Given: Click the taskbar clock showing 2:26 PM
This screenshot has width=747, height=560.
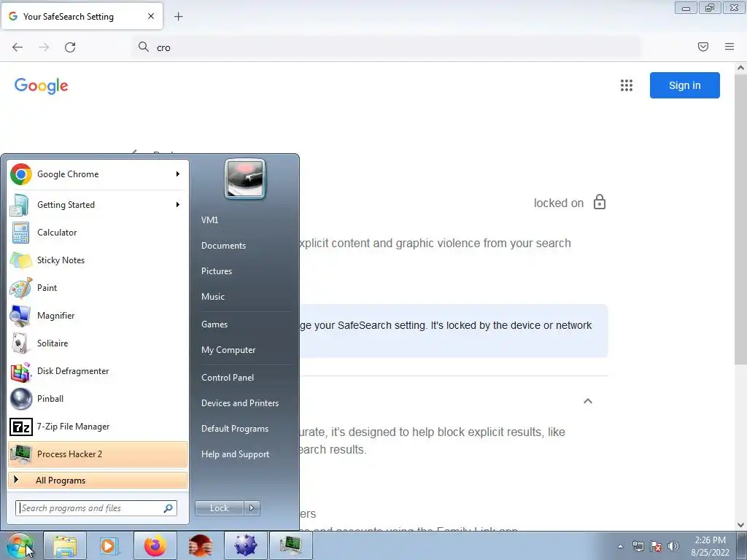Looking at the screenshot, I should 710,546.
